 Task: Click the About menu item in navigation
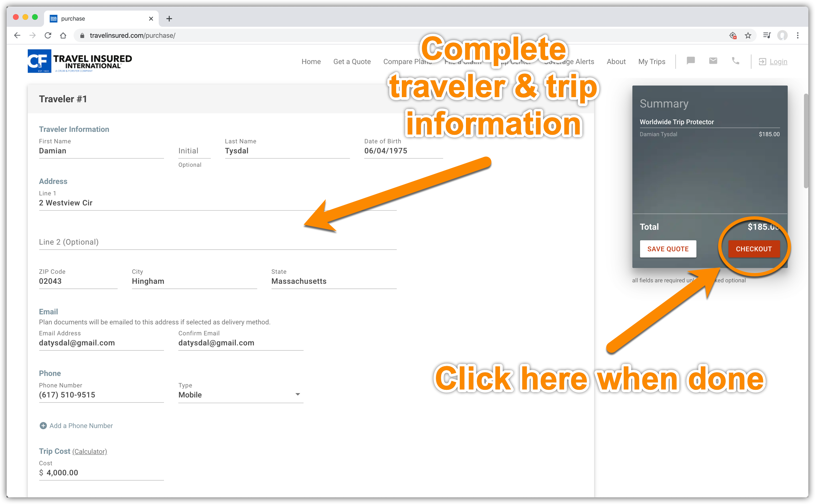pos(616,61)
